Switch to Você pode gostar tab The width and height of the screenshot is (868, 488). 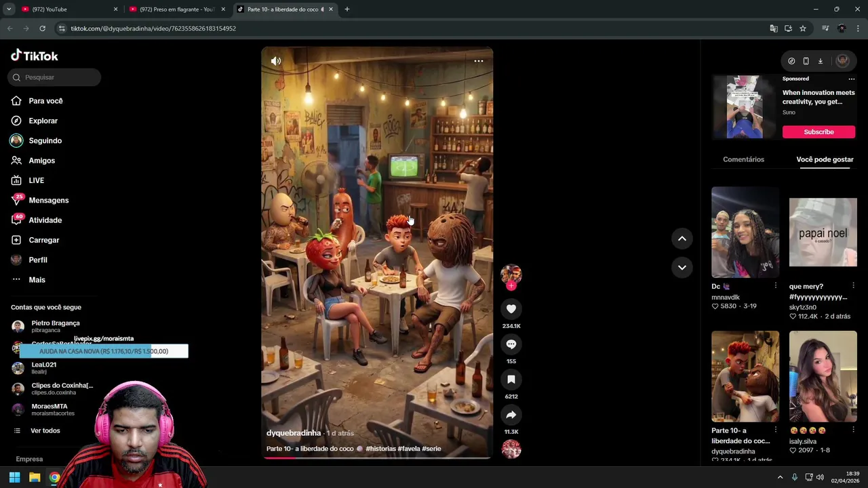(x=825, y=159)
